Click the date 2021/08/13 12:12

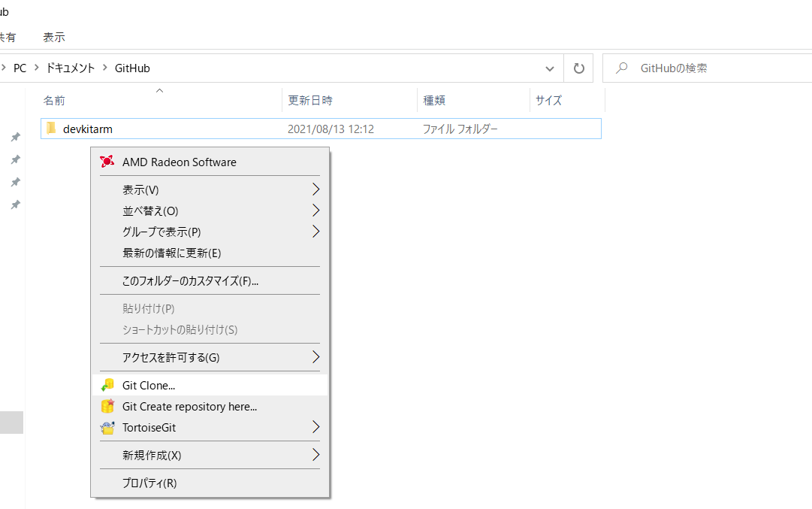[331, 129]
